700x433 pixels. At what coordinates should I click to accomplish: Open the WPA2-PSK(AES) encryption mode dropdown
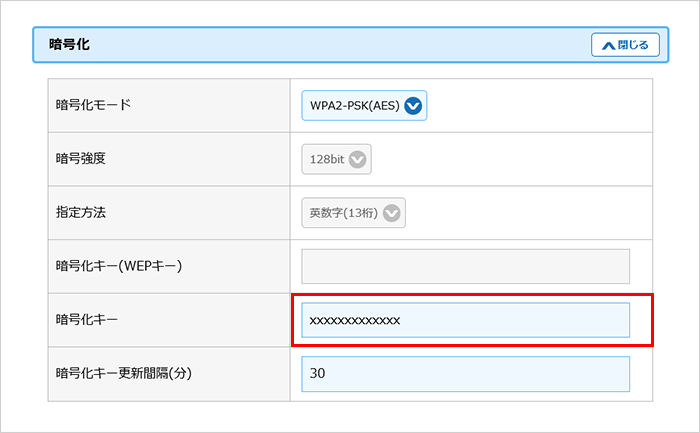click(x=363, y=105)
